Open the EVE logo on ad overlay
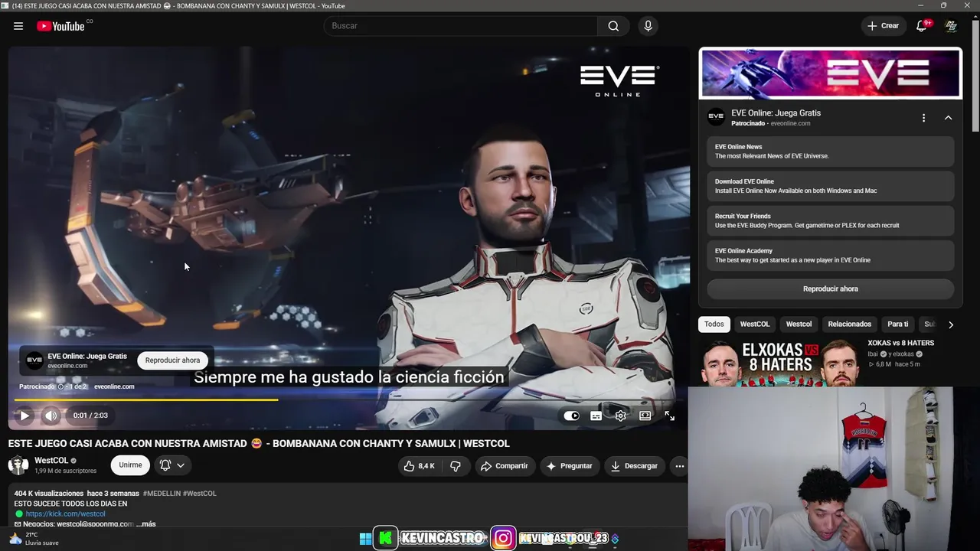 click(34, 360)
